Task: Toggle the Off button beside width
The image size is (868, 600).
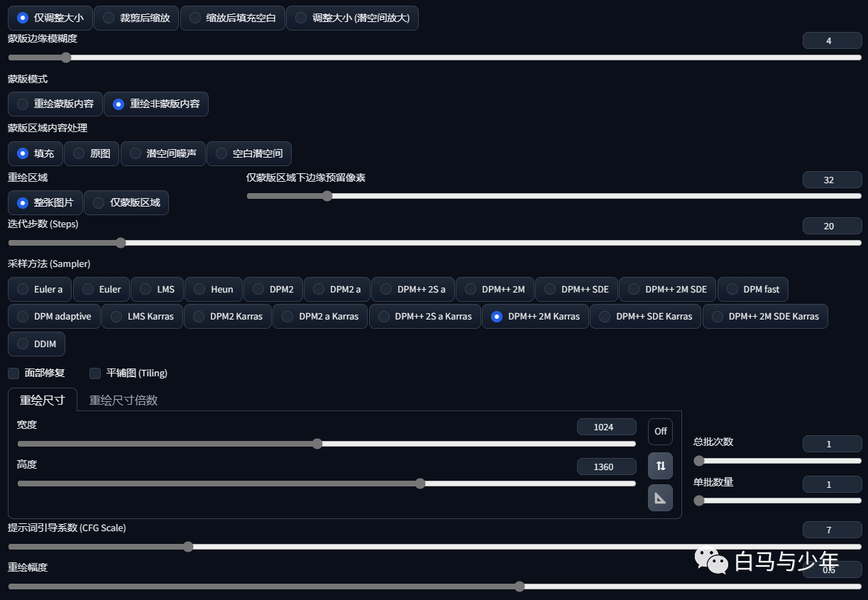Action: tap(660, 431)
